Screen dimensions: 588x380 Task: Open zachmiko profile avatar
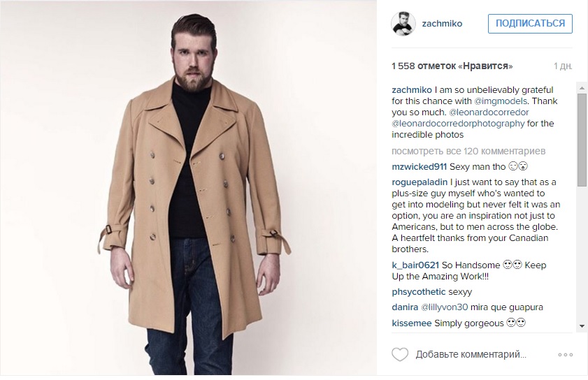(403, 24)
